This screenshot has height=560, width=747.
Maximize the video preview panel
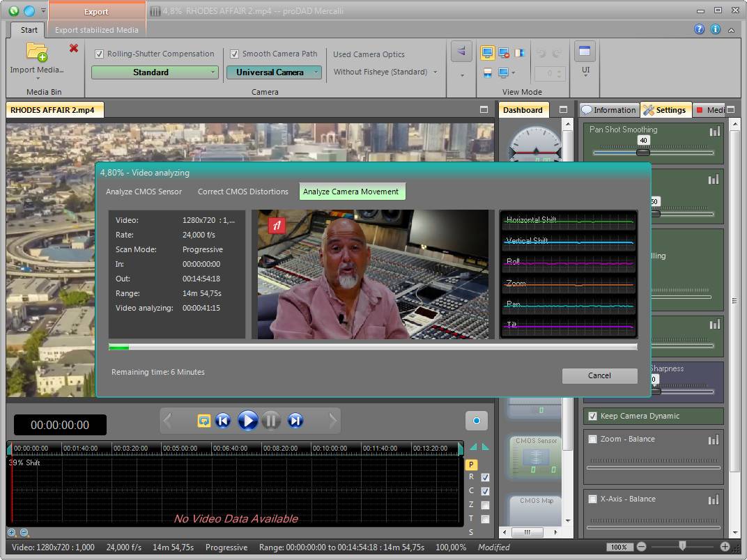tap(484, 109)
